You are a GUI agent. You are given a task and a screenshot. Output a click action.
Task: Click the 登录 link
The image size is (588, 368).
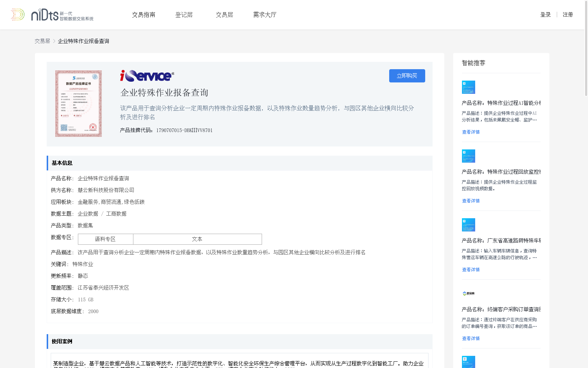click(x=545, y=15)
